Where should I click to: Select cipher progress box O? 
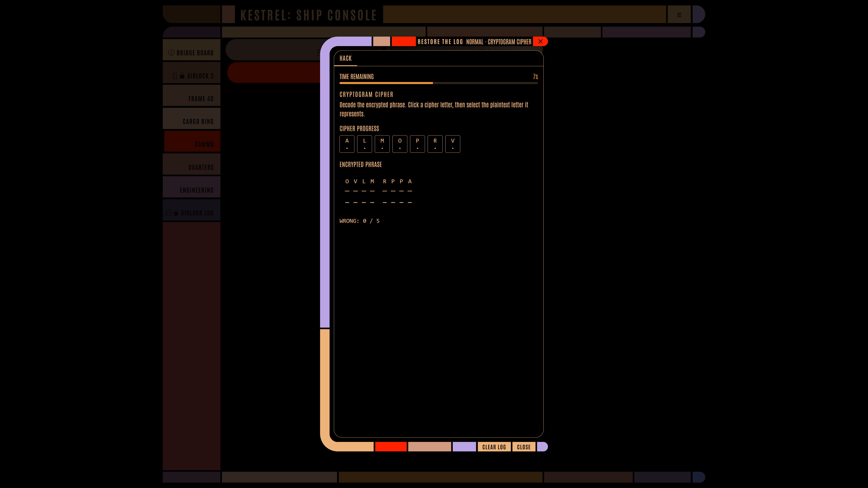[400, 144]
